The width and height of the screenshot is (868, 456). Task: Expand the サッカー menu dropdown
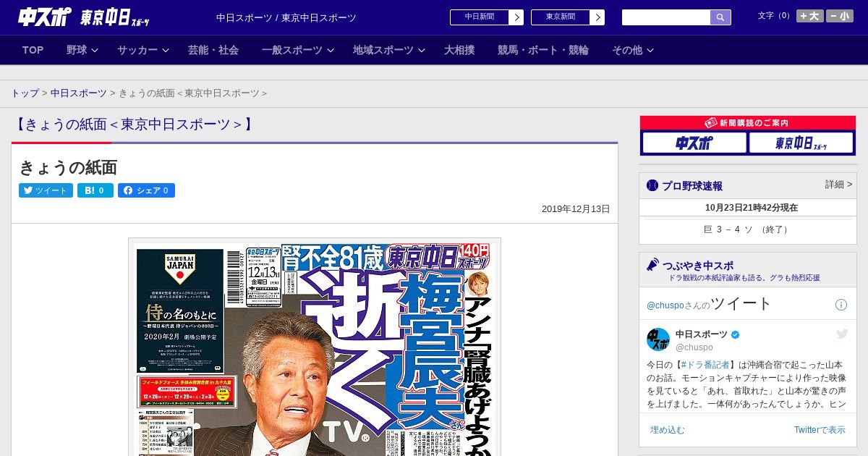pos(143,50)
